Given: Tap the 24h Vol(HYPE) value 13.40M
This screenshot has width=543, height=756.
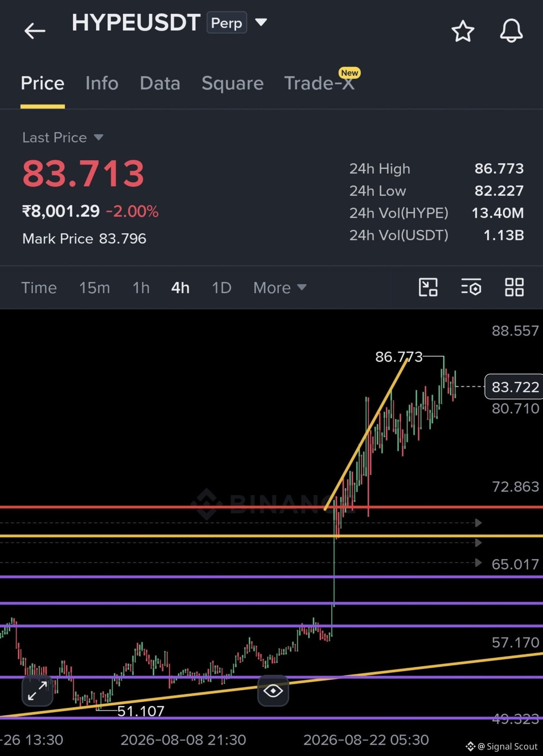Looking at the screenshot, I should coord(498,213).
